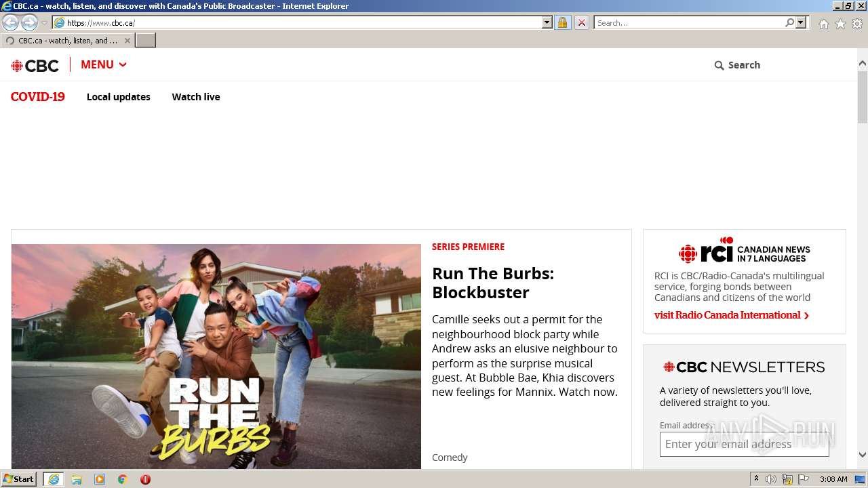Screen dimensions: 868x488
Task: Visit Radio Canada International link
Action: [x=732, y=315]
